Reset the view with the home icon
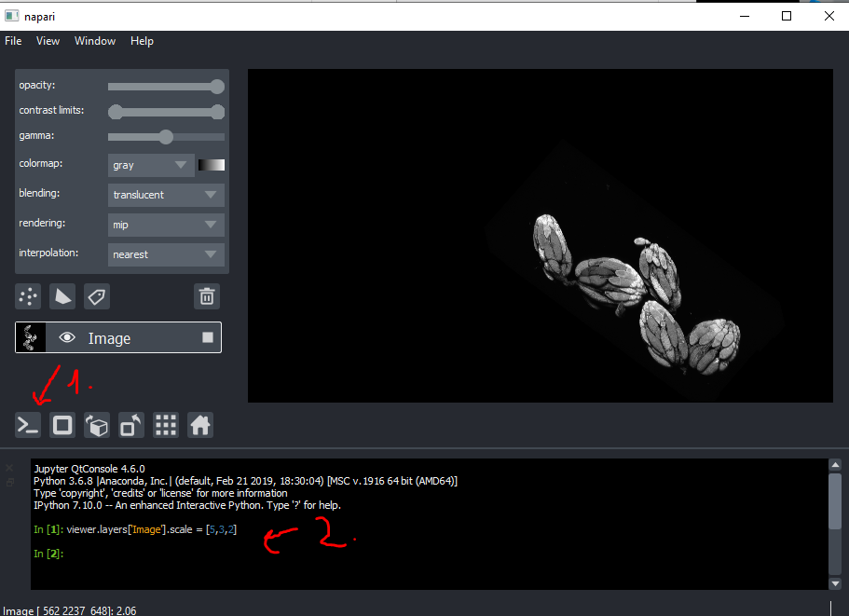 (x=199, y=425)
